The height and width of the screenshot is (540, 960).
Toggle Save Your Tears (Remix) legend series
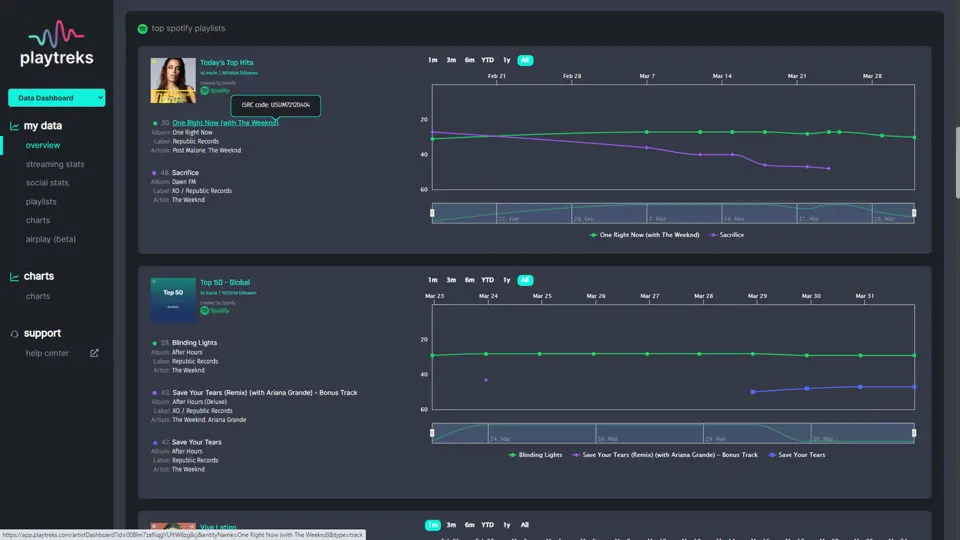point(665,455)
